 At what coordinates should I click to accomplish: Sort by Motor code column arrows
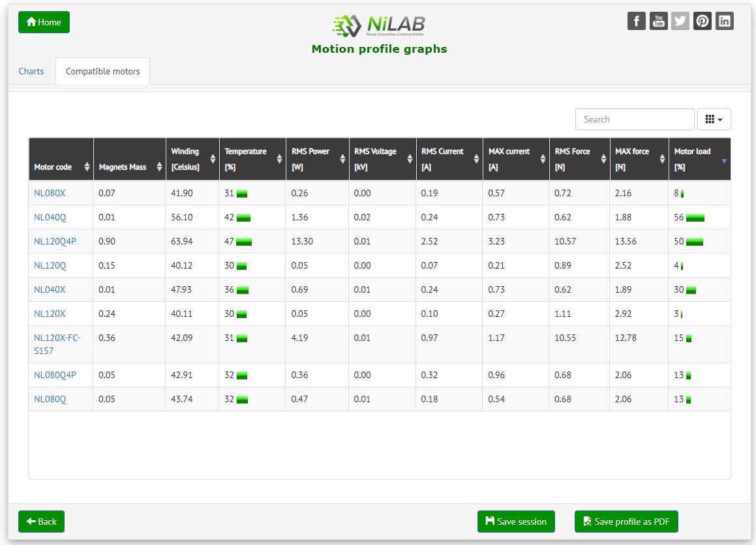coord(87,167)
